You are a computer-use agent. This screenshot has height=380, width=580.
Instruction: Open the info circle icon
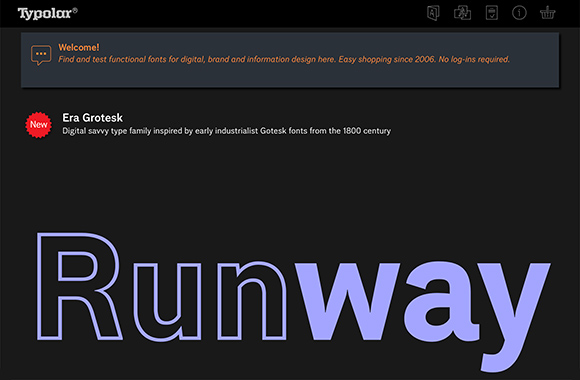coord(519,13)
